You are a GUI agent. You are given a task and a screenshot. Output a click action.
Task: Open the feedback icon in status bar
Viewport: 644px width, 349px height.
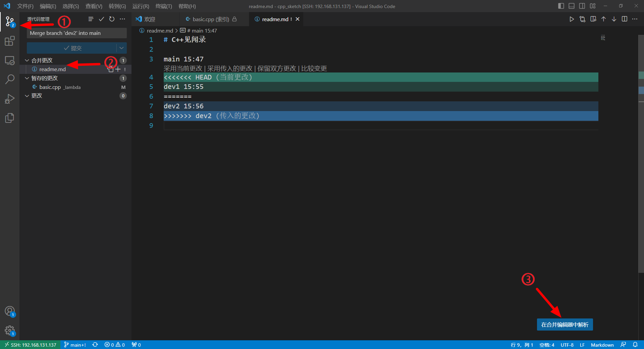pyautogui.click(x=623, y=345)
